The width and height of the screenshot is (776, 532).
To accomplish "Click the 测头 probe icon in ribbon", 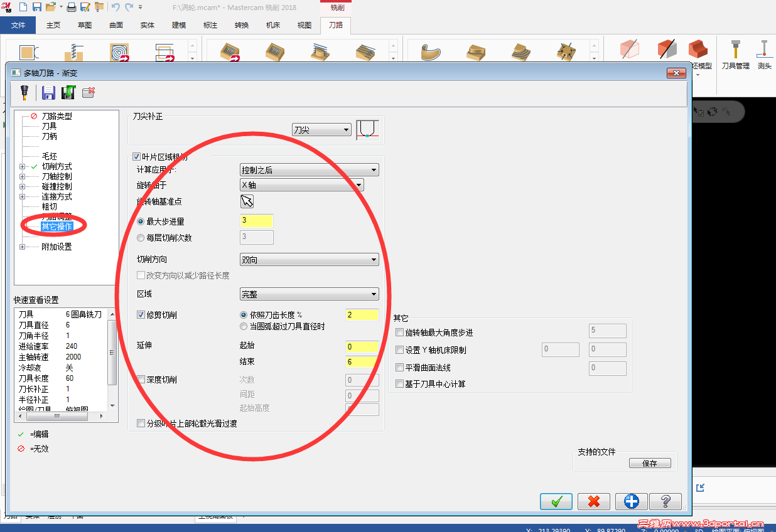I will point(764,55).
